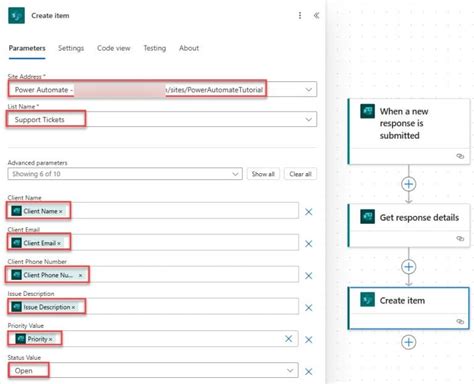
Task: Select the 'When a new response is submitted' card
Action: click(409, 131)
